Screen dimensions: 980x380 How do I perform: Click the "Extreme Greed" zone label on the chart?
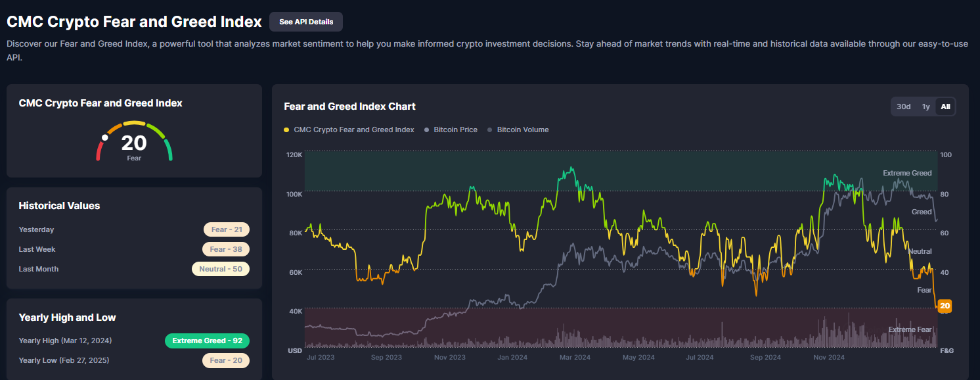coord(907,173)
